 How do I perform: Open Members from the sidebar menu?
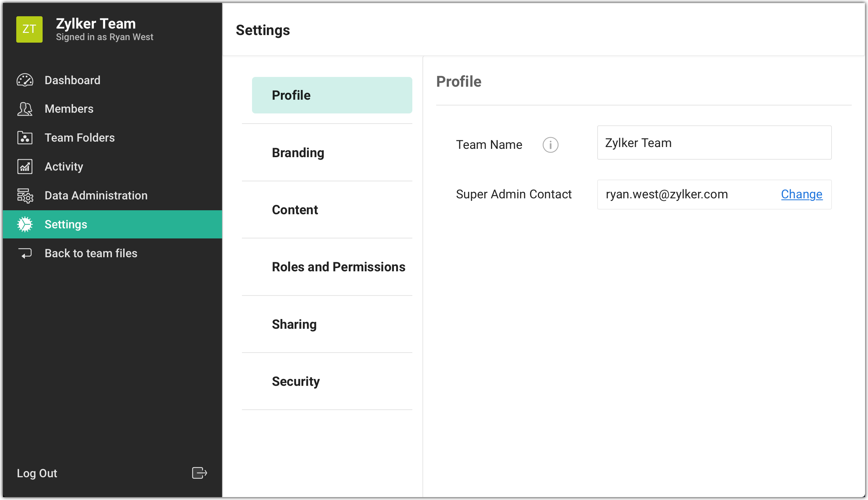coord(69,109)
